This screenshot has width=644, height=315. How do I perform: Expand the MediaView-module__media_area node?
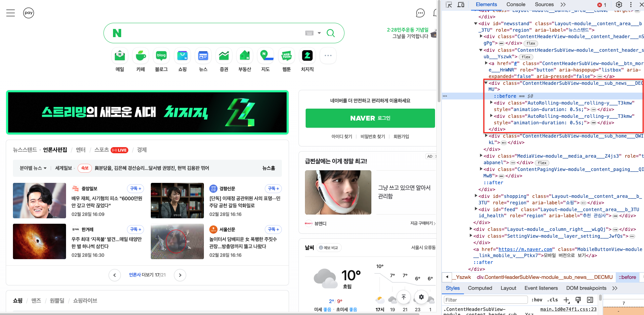click(x=481, y=156)
